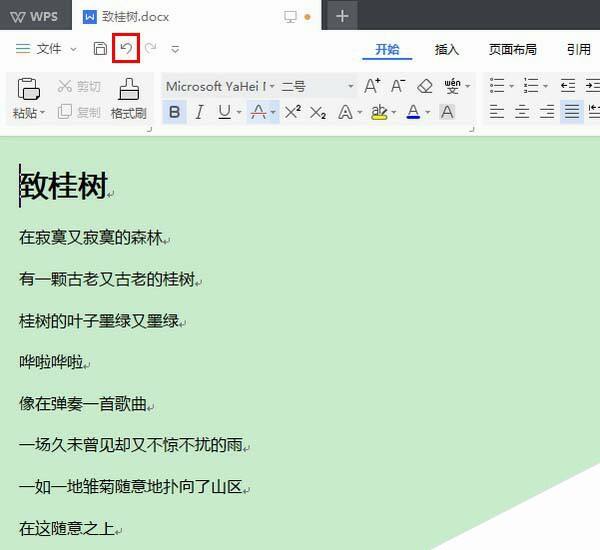
Task: Open the WPS home tab
Action: point(34,16)
